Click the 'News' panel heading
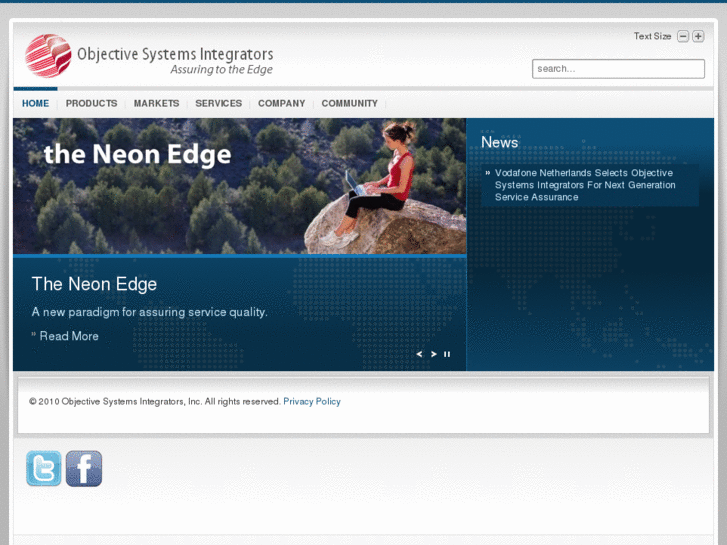The width and height of the screenshot is (727, 545). (x=499, y=142)
